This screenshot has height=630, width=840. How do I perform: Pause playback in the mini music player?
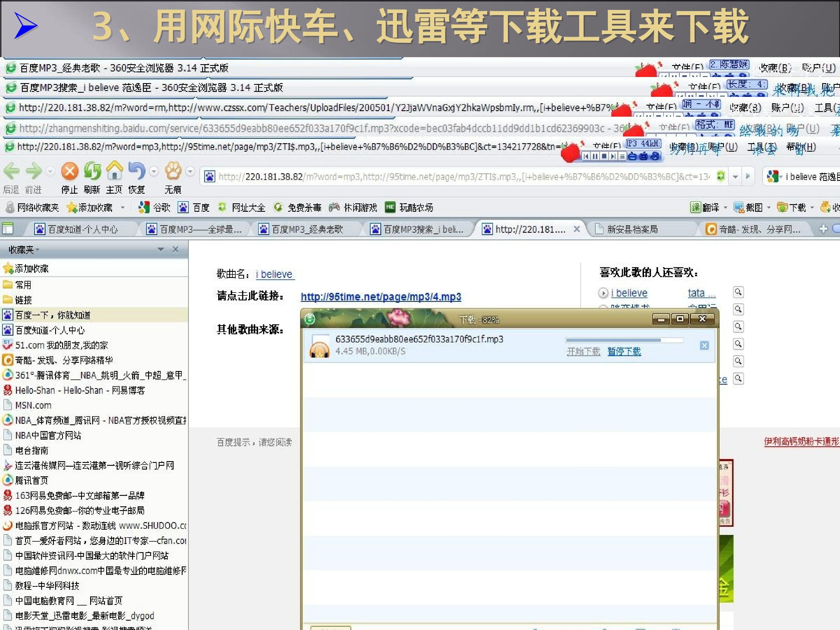pos(595,156)
